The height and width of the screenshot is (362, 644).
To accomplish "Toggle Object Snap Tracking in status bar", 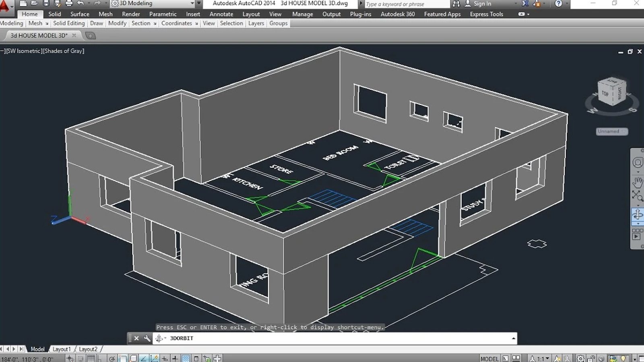I will click(144, 358).
